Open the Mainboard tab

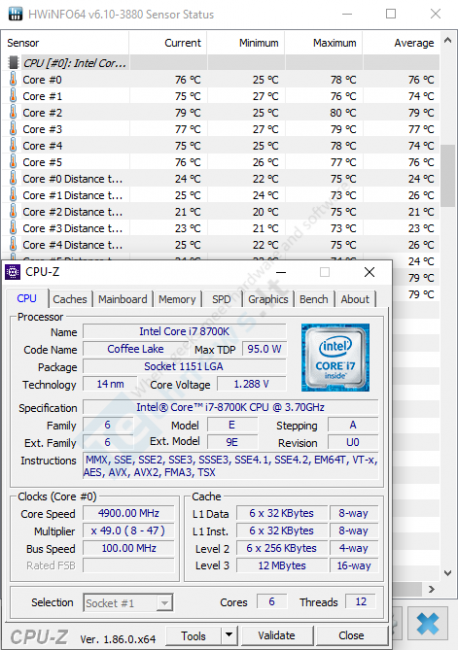[123, 299]
